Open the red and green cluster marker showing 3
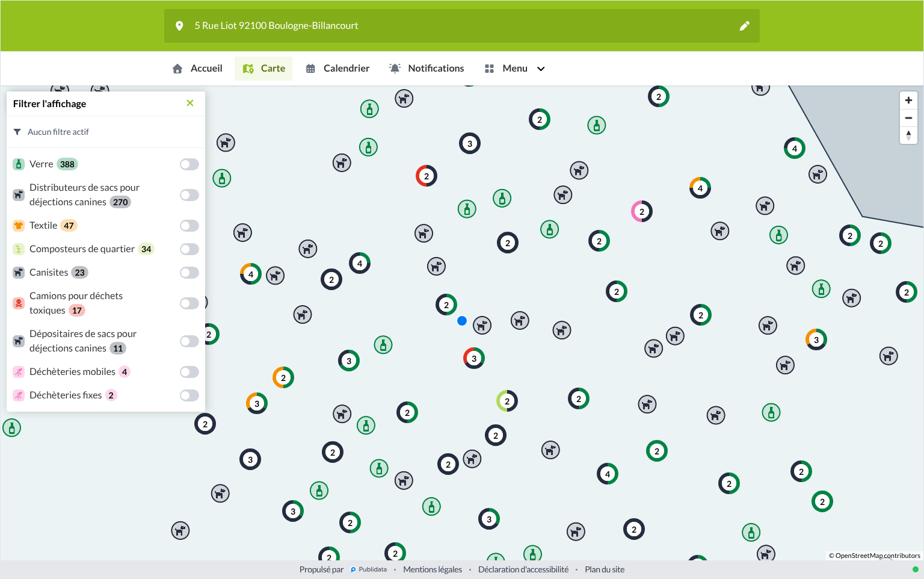This screenshot has width=924, height=579. [474, 358]
